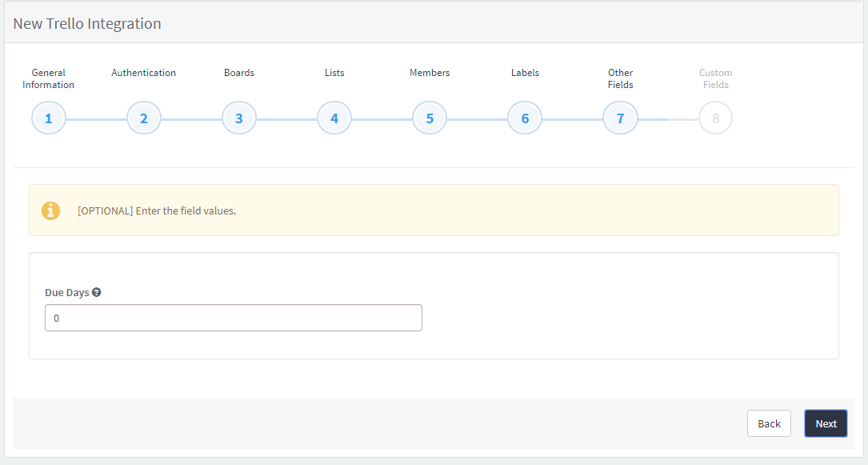Go to step 2 Authentication circle
The height and width of the screenshot is (465, 868).
(144, 118)
